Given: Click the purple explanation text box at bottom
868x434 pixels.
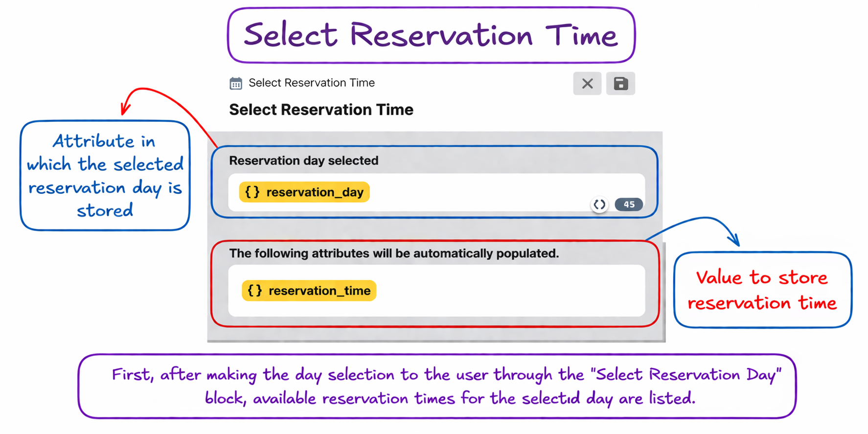Looking at the screenshot, I should (x=437, y=386).
